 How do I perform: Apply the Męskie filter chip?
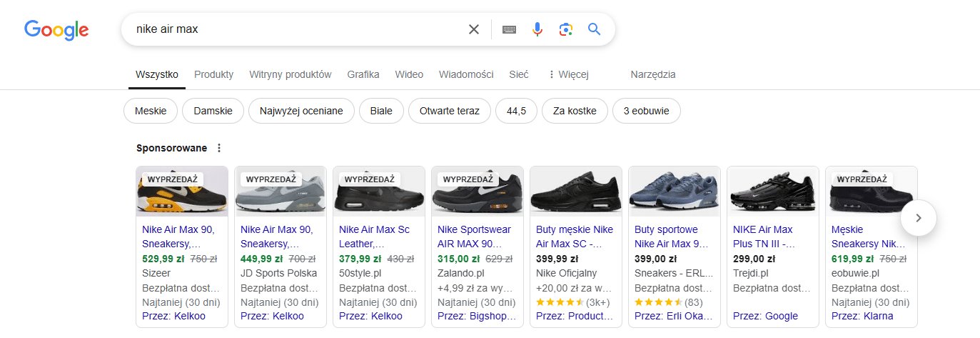coord(151,111)
